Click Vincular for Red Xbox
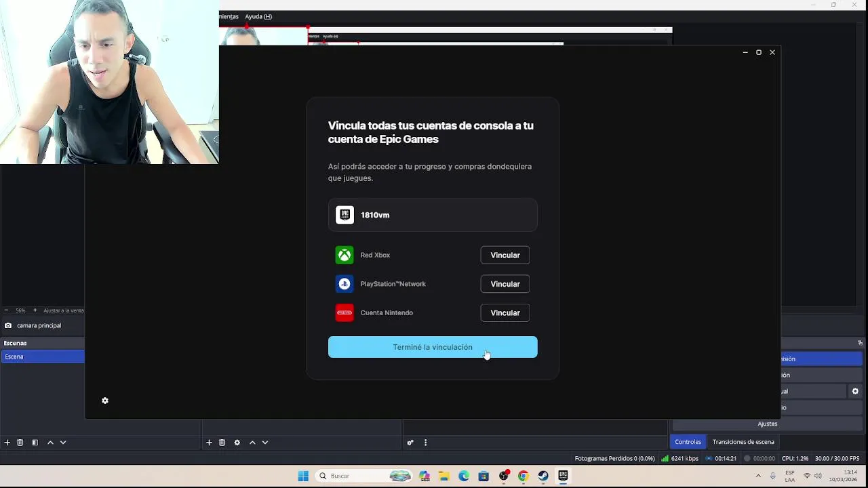868x488 pixels. pyautogui.click(x=505, y=255)
